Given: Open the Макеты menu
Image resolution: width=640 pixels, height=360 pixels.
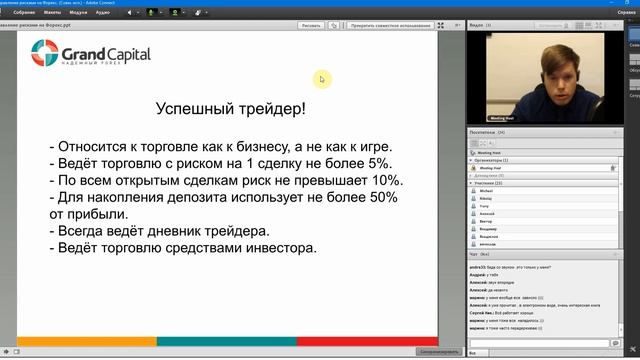Looking at the screenshot, I should coord(52,13).
